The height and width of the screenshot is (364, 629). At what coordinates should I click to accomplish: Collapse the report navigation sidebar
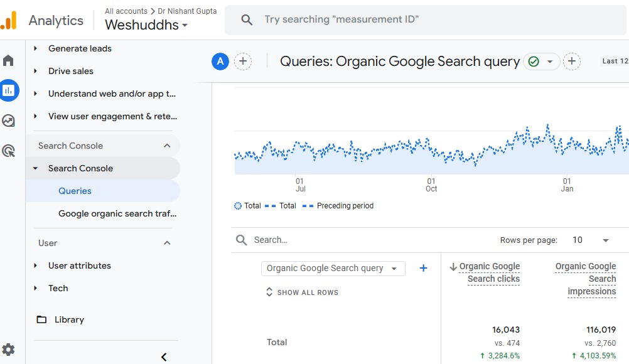[x=164, y=357]
